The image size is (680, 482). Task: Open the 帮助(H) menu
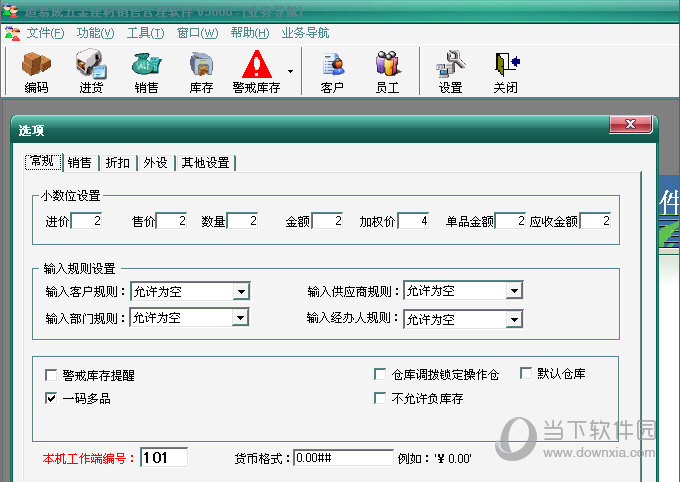(250, 33)
